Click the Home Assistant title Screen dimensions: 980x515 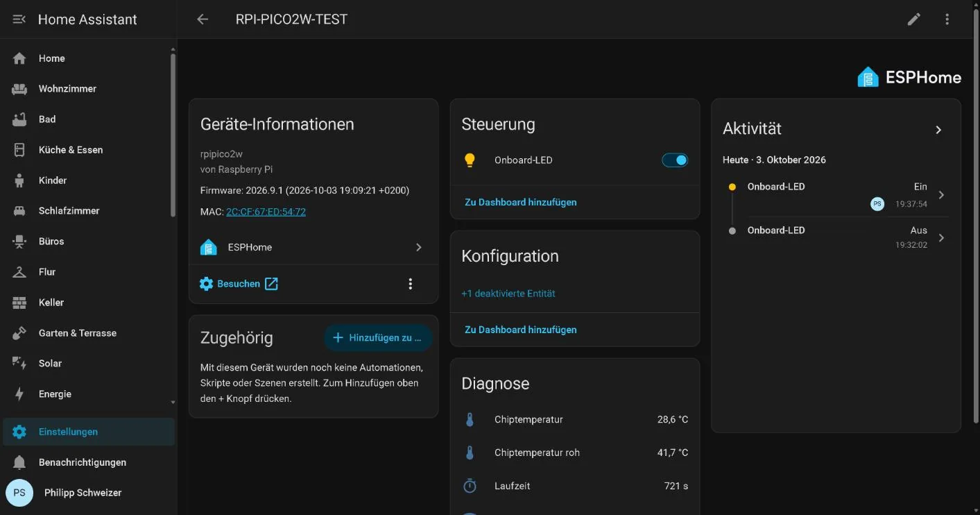[x=87, y=19]
